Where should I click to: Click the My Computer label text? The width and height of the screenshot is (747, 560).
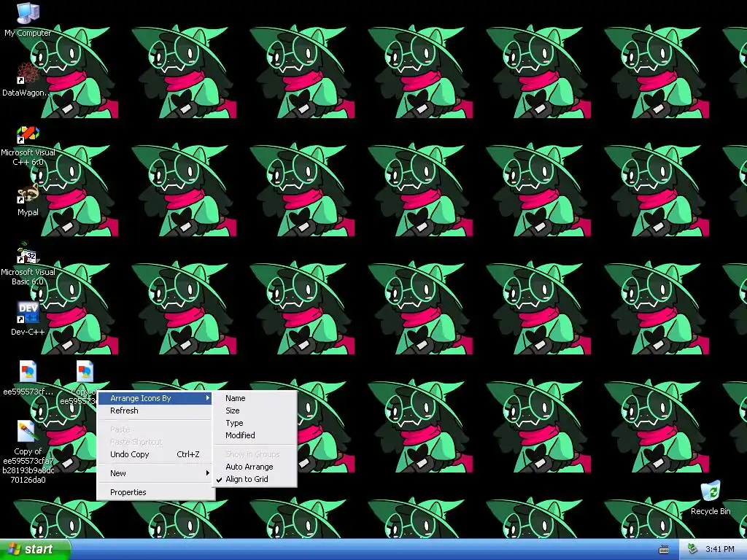point(28,33)
